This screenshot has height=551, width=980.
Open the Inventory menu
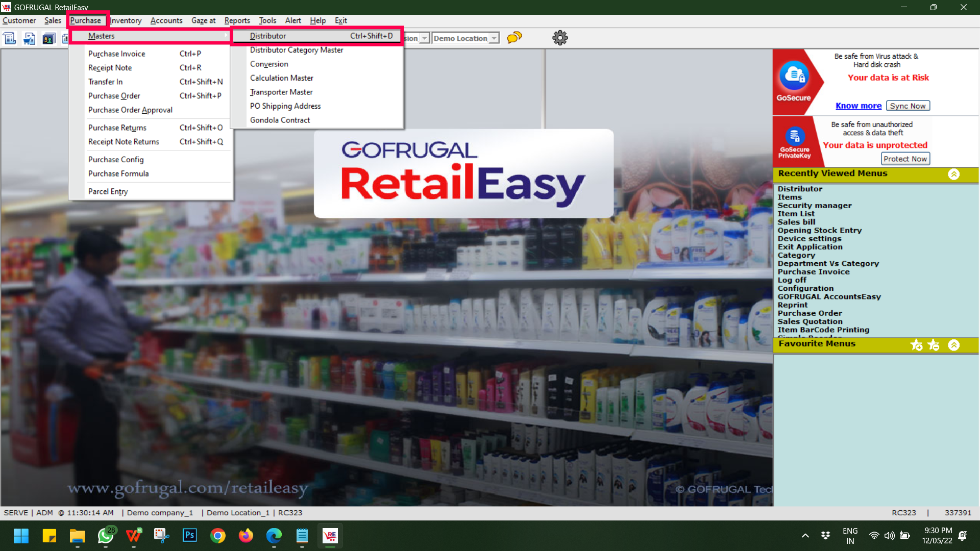tap(126, 20)
